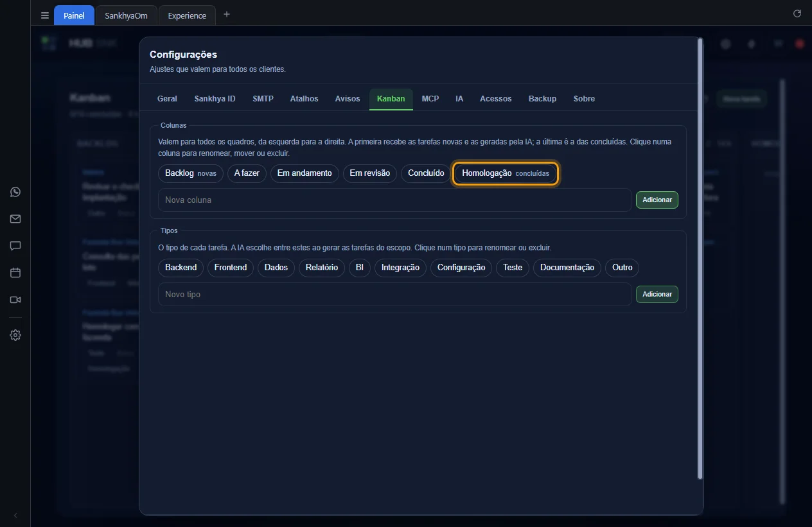Open the video camera icon in sidebar
The width and height of the screenshot is (812, 527).
click(15, 300)
